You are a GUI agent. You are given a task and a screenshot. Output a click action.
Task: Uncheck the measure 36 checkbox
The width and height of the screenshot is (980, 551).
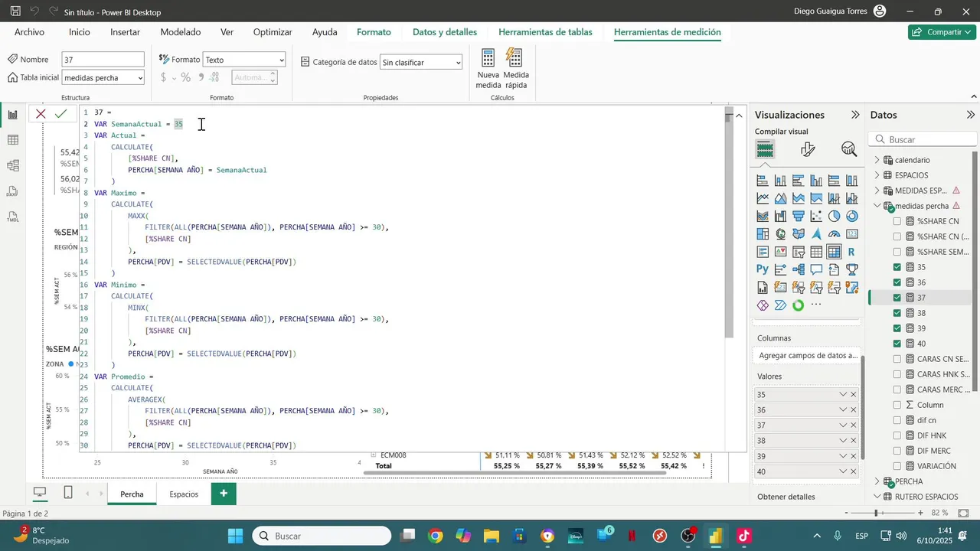[897, 282]
